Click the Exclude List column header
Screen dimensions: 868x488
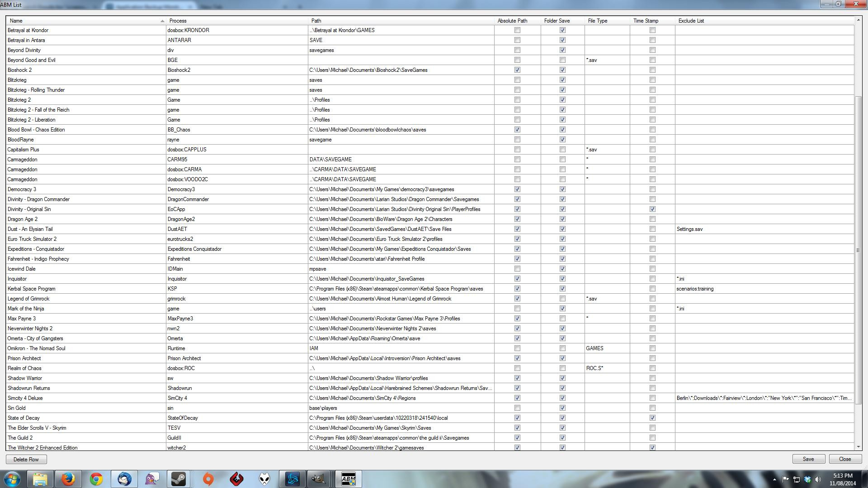[x=764, y=21]
